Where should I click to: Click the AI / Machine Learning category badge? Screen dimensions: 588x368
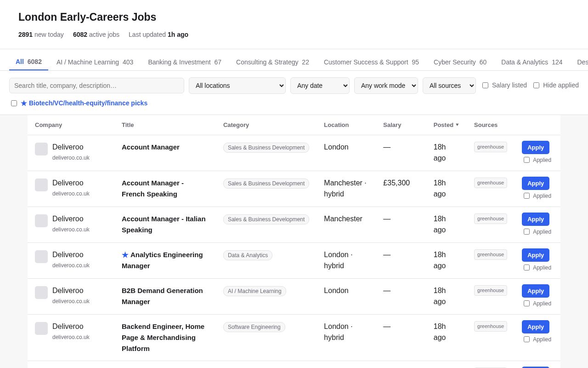click(254, 291)
